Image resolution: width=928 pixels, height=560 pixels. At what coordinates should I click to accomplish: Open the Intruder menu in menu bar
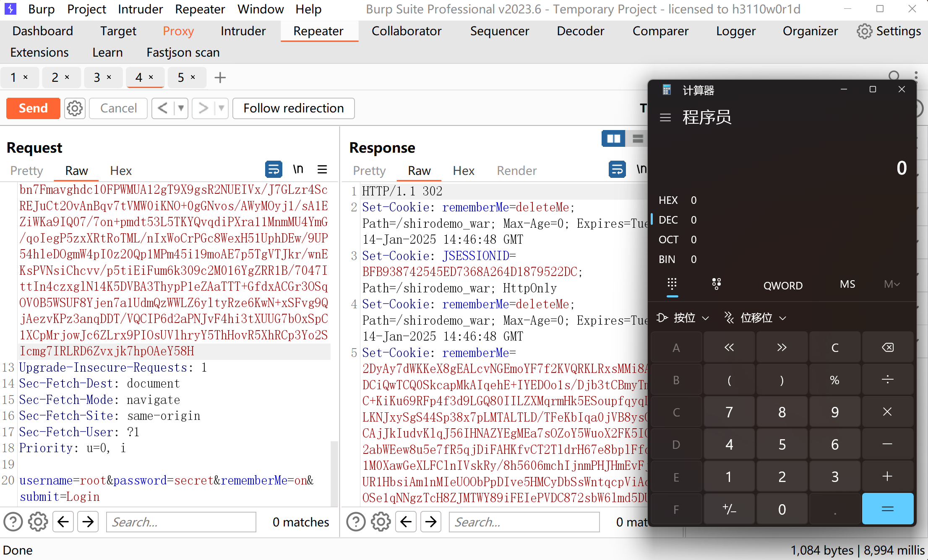point(140,9)
